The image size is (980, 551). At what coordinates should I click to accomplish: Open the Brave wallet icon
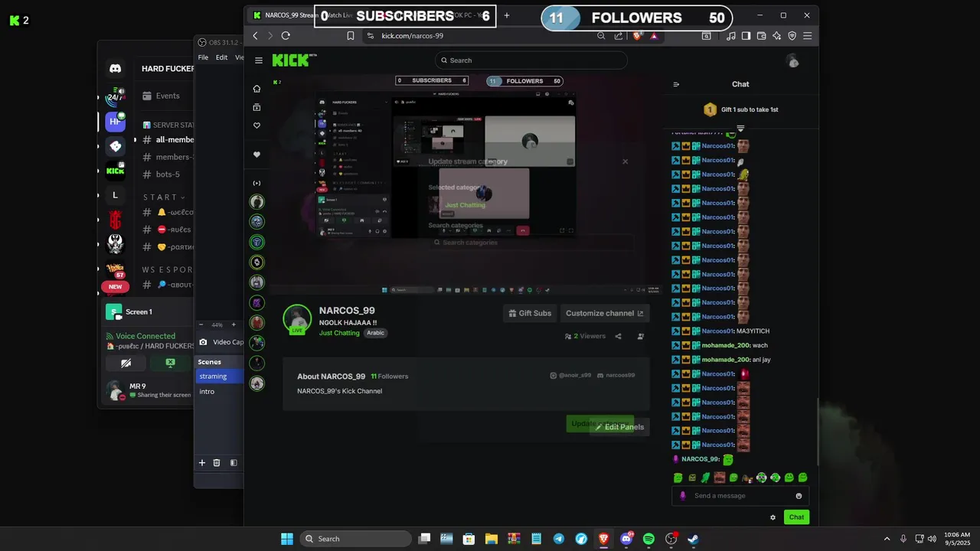761,36
